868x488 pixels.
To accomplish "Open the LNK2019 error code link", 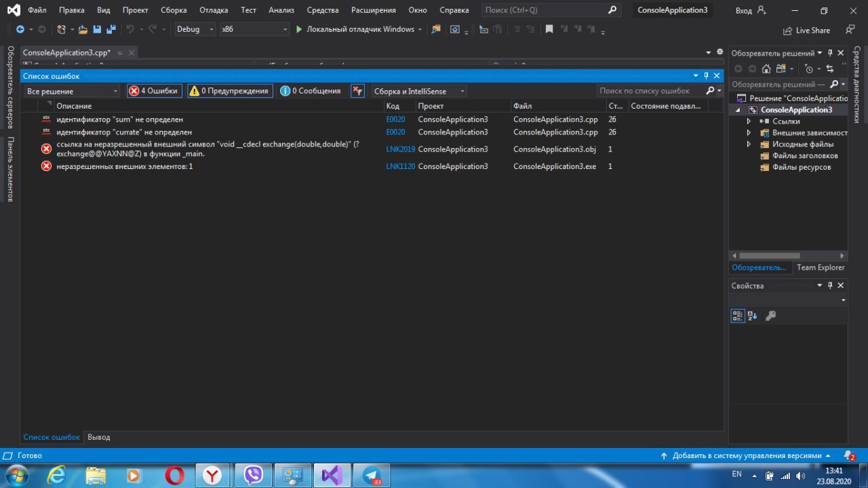I will [x=400, y=149].
